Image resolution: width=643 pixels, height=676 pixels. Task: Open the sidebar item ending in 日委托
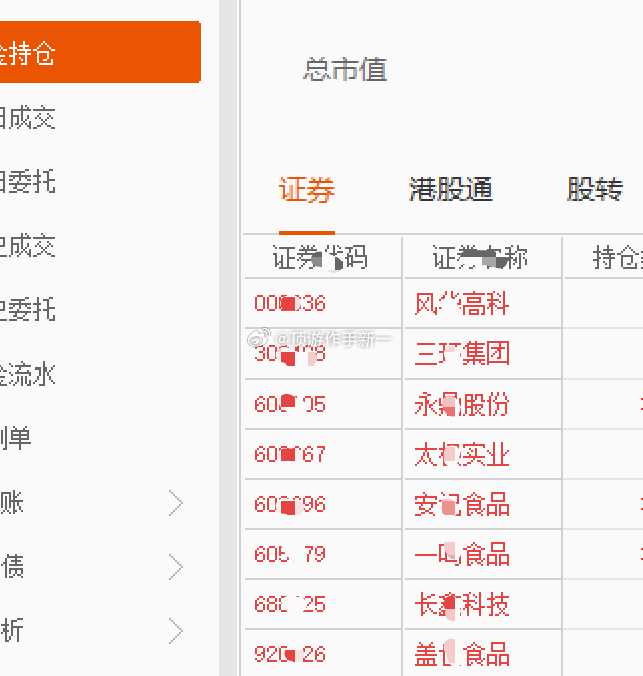point(28,182)
